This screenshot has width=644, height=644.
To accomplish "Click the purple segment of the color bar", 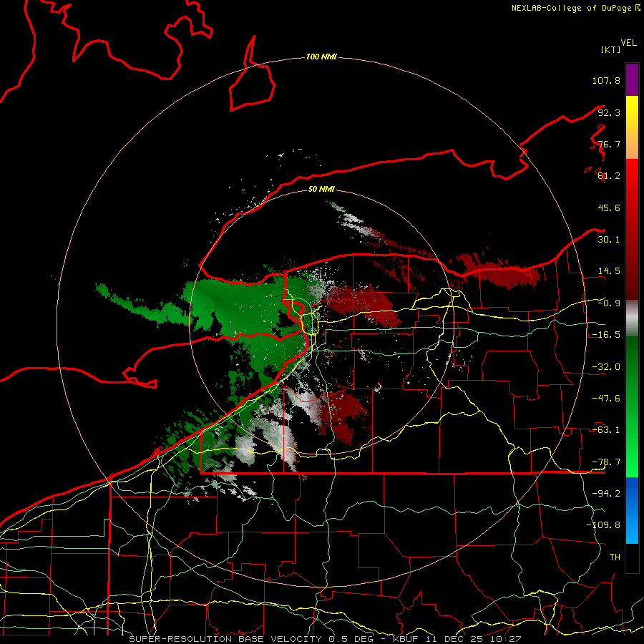I will coord(632,79).
